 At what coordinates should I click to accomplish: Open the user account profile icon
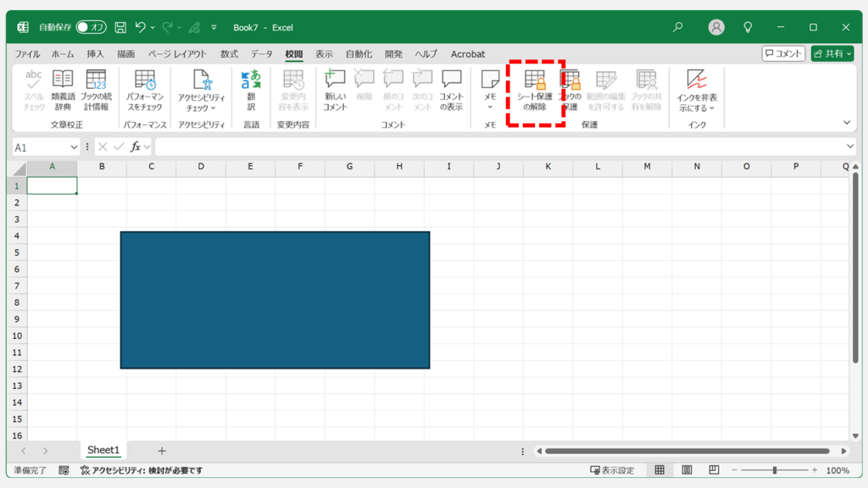coord(715,27)
